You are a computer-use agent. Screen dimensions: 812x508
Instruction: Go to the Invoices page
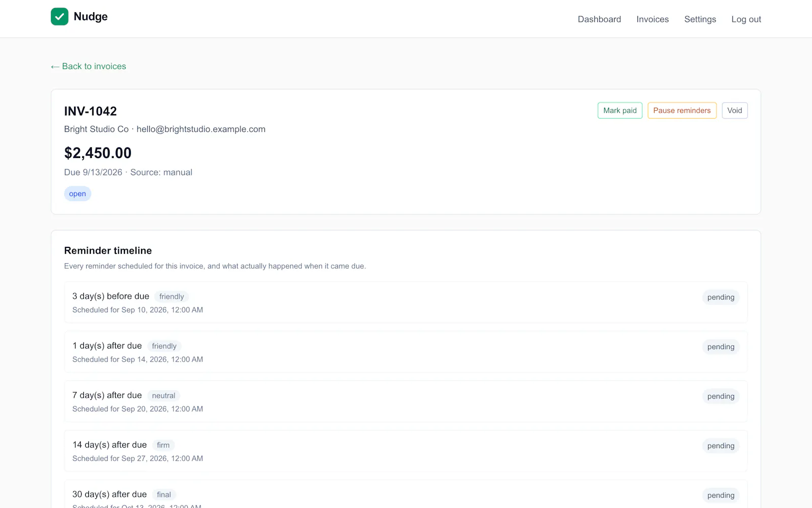[x=653, y=19]
